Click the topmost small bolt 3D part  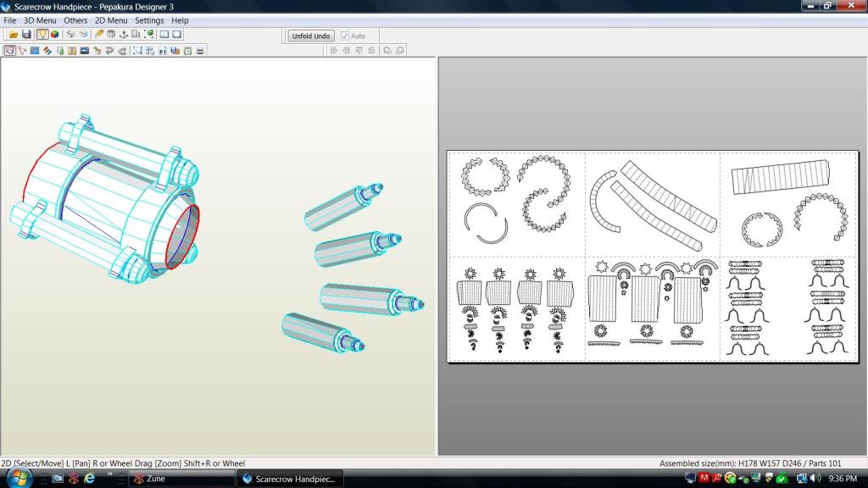pyautogui.click(x=342, y=206)
